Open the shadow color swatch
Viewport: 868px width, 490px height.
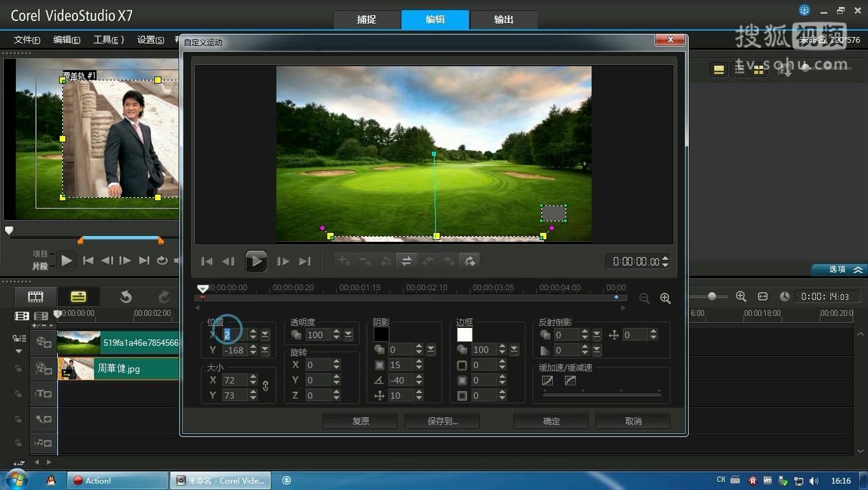(x=382, y=334)
